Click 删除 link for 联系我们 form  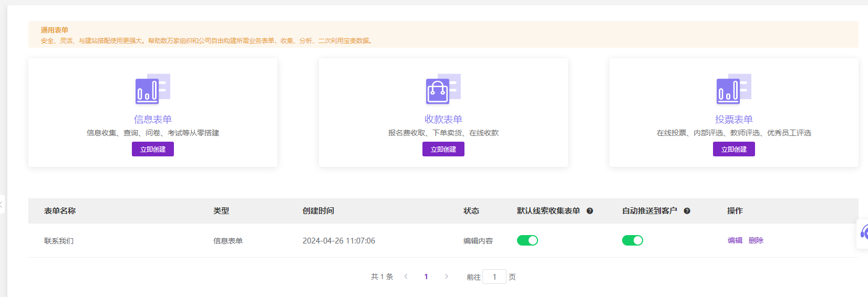click(756, 240)
